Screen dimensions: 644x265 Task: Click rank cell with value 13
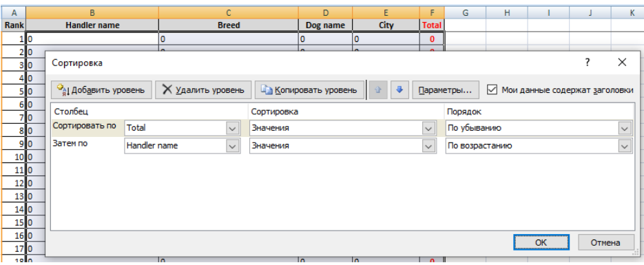pos(14,196)
